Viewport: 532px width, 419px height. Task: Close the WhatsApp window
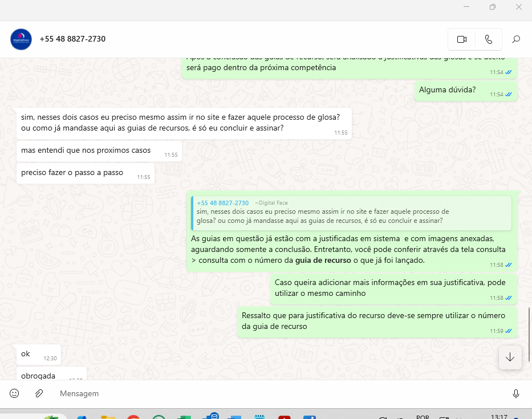click(x=519, y=7)
